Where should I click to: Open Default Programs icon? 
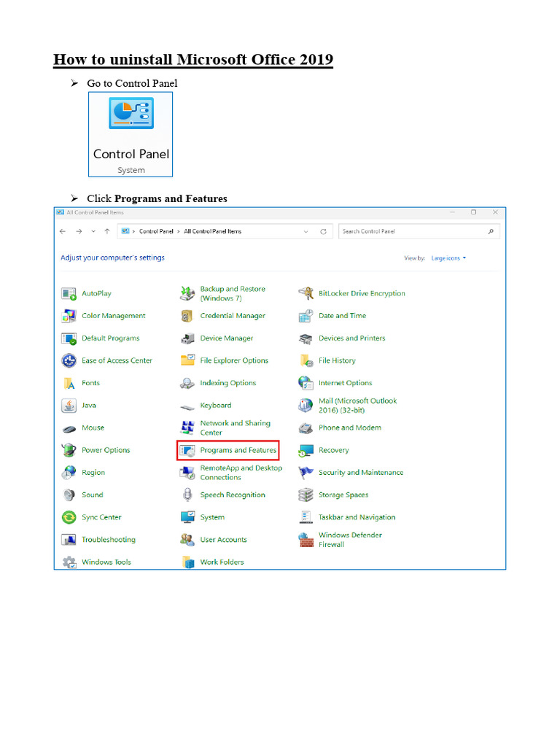(69, 338)
